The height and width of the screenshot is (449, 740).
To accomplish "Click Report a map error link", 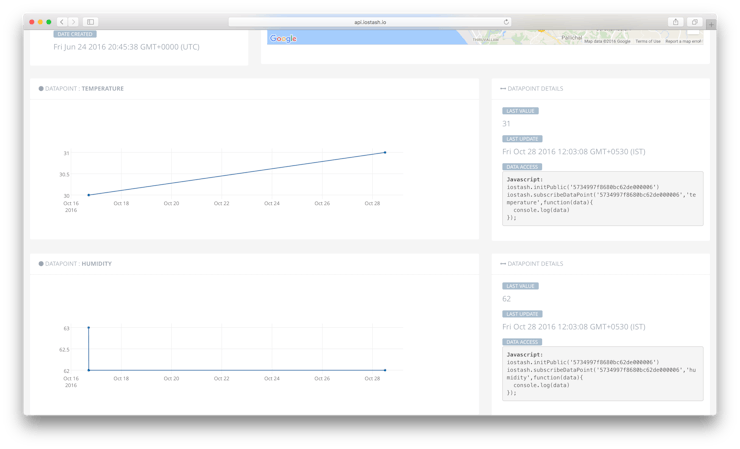I will [683, 41].
